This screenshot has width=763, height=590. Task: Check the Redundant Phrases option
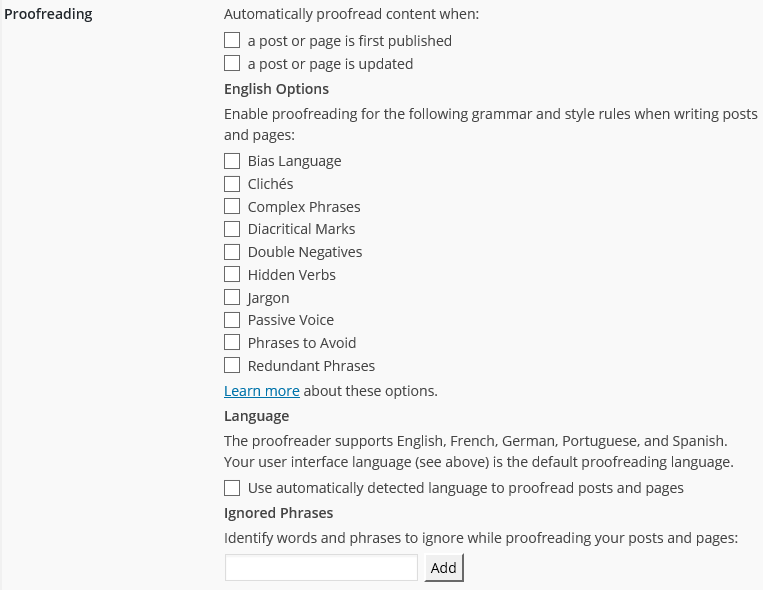click(x=232, y=365)
